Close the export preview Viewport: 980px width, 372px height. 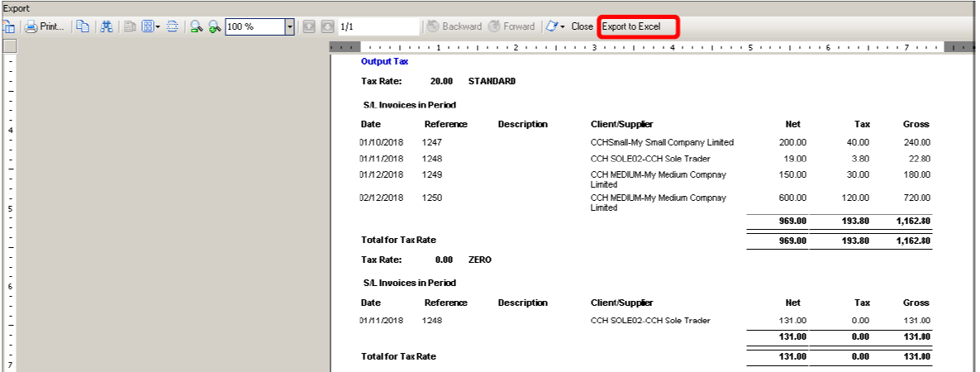(582, 27)
